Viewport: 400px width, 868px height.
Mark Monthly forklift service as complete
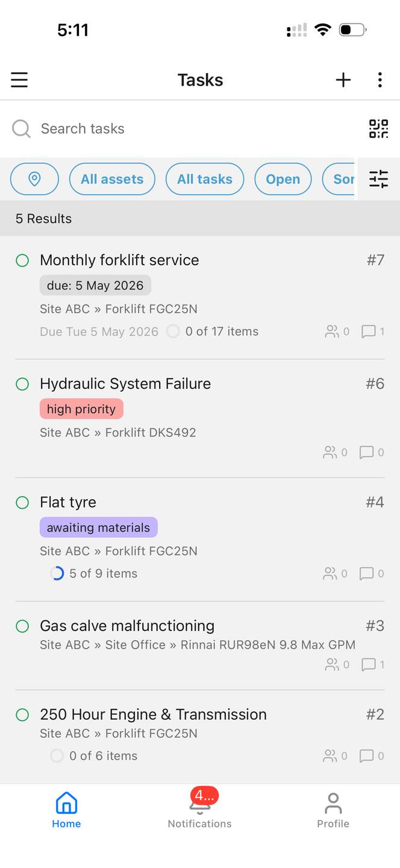(x=22, y=260)
